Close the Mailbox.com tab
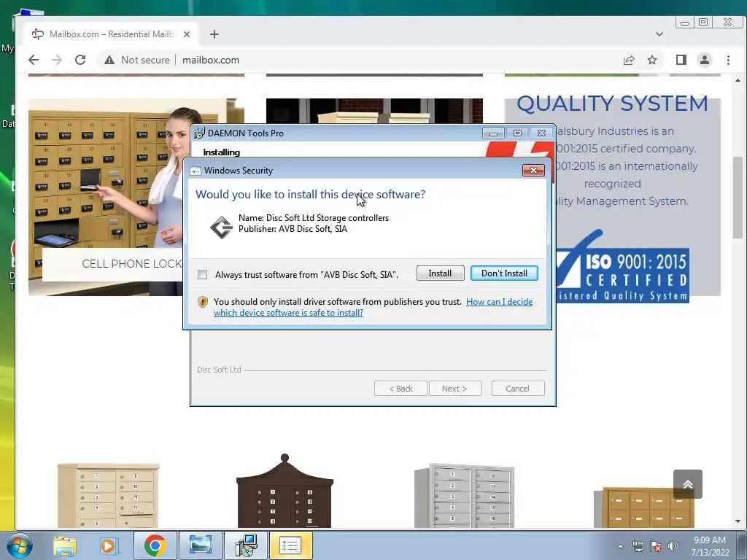Image resolution: width=747 pixels, height=560 pixels. click(x=187, y=34)
